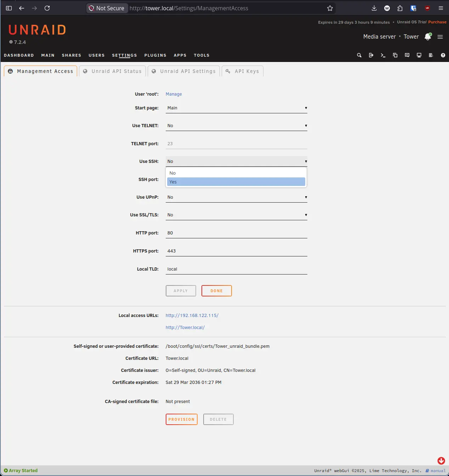This screenshot has height=476, width=449.
Task: Click the HTTP port field showing 80
Action: pyautogui.click(x=237, y=233)
